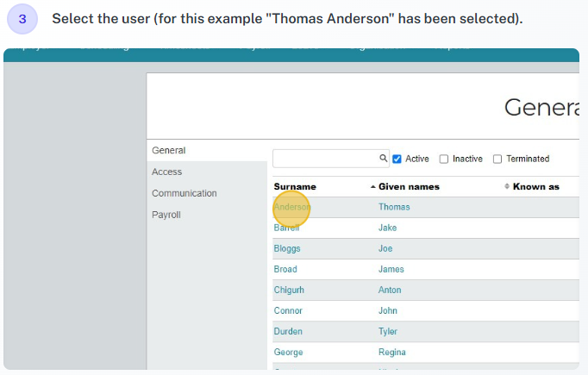
Task: Sort by the Surname column header
Action: coord(295,187)
